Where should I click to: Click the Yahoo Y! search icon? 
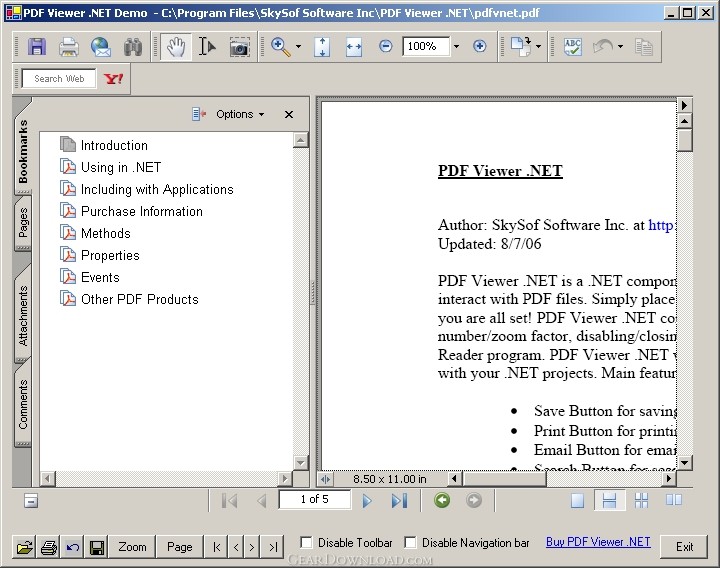113,79
